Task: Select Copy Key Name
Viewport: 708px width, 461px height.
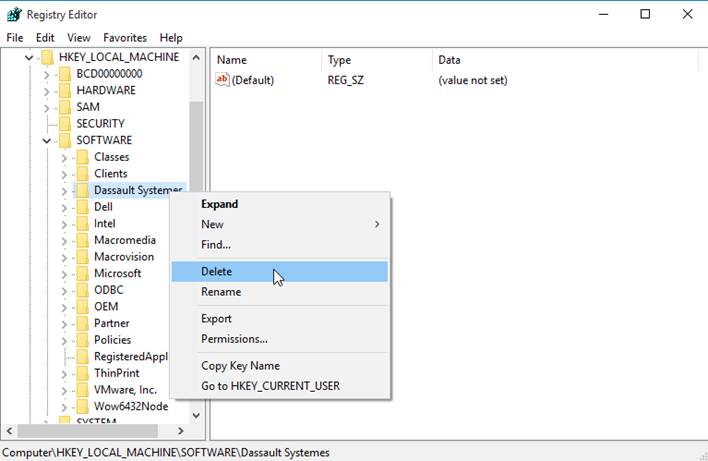Action: (x=279, y=365)
